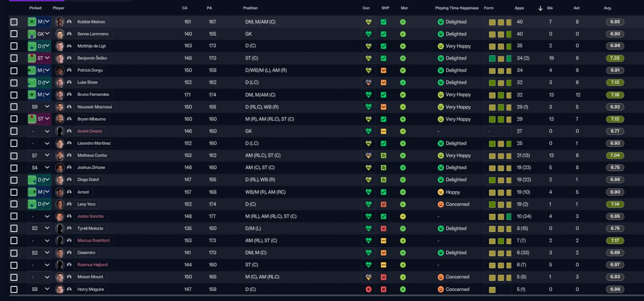The image size is (644, 301).
Task: Expand Tyrell Malacia's S2 picked dropdown
Action: pyautogui.click(x=39, y=229)
